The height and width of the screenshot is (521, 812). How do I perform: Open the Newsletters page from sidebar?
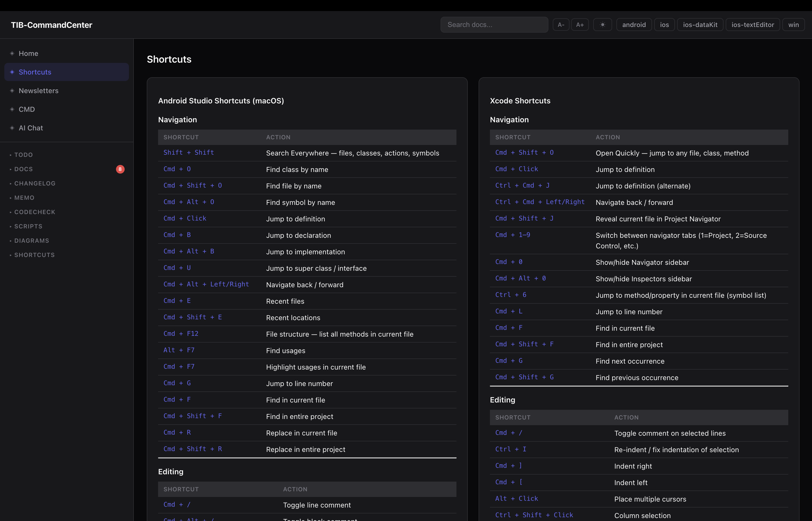[38, 91]
